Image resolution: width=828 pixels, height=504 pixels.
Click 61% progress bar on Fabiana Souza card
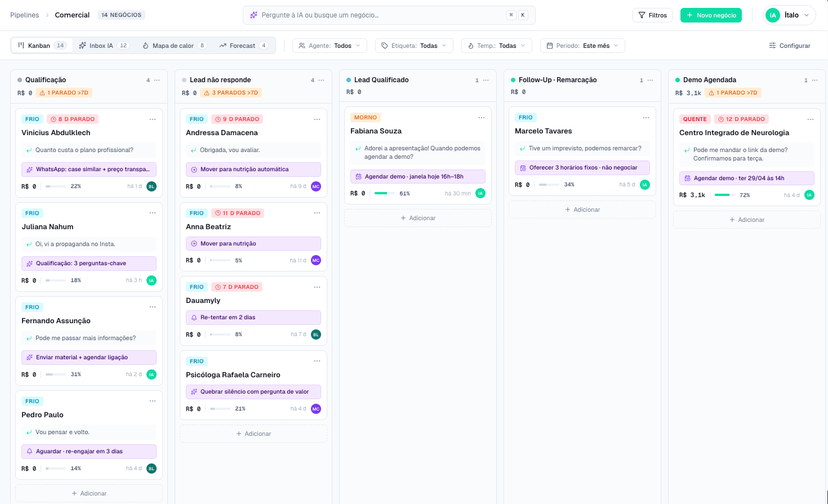[x=385, y=193]
